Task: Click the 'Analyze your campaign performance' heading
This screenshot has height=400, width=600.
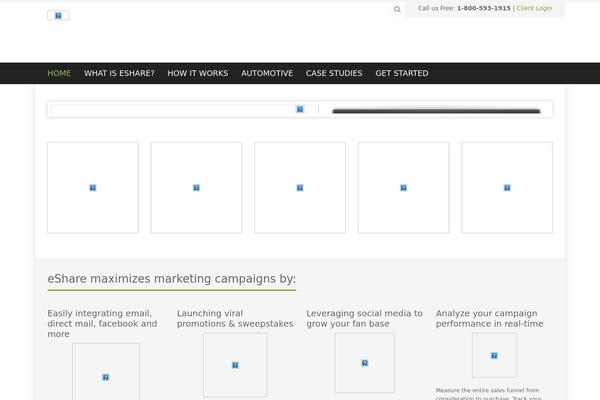Action: [489, 318]
